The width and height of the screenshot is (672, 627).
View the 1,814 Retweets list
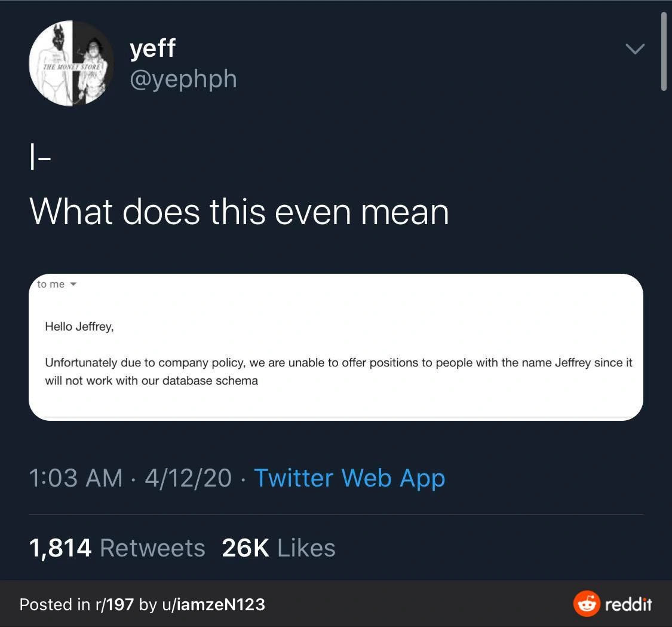pos(117,548)
